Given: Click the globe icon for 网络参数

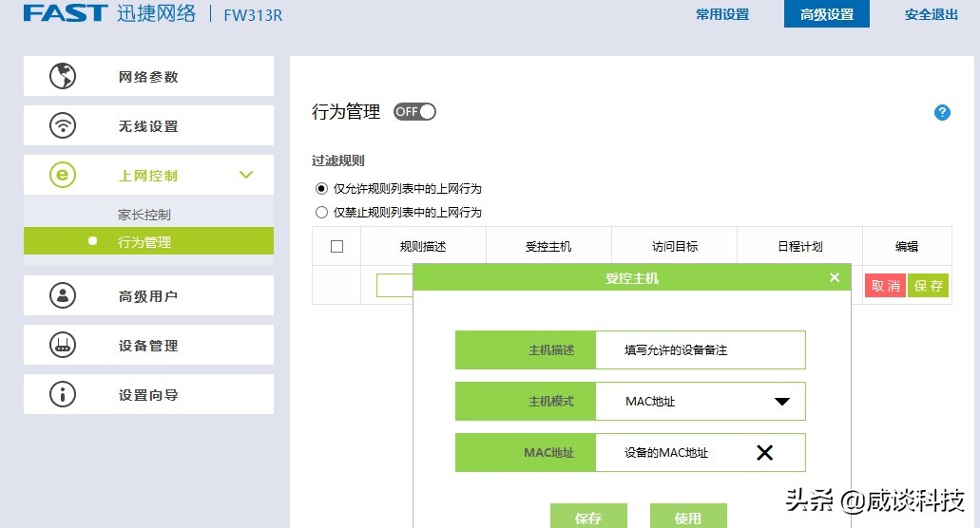Looking at the screenshot, I should click(x=63, y=76).
